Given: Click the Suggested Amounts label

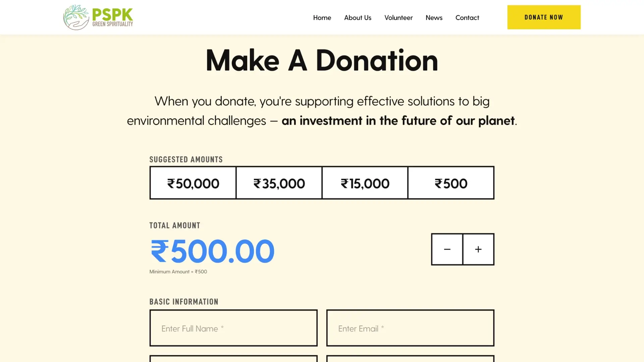Looking at the screenshot, I should pyautogui.click(x=186, y=160).
